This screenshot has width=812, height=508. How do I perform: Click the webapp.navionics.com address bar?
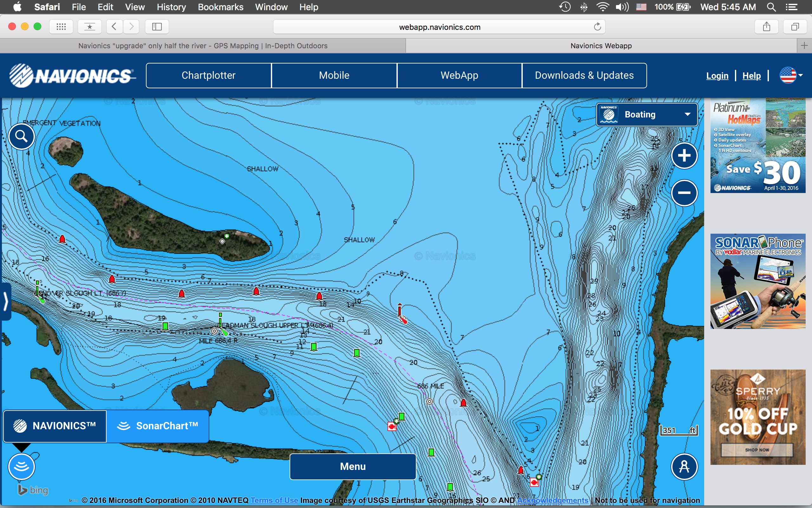439,27
